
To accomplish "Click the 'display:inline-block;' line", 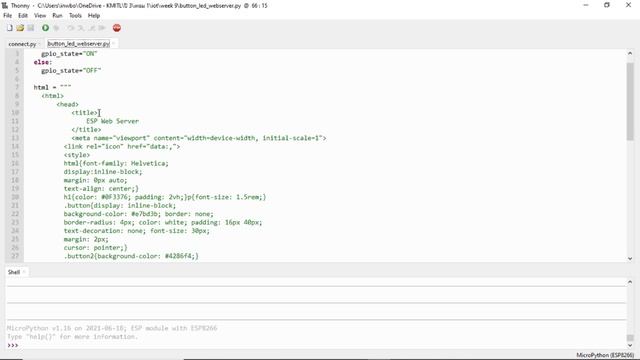I will click(103, 172).
